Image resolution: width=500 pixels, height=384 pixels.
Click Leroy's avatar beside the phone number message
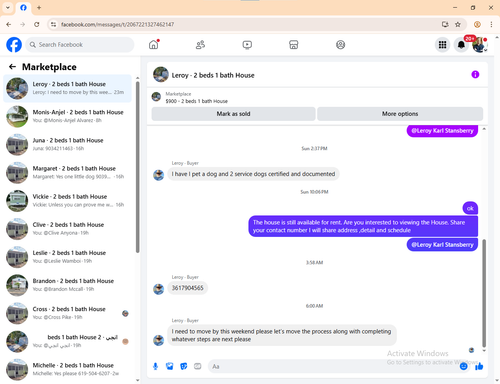coord(158,289)
